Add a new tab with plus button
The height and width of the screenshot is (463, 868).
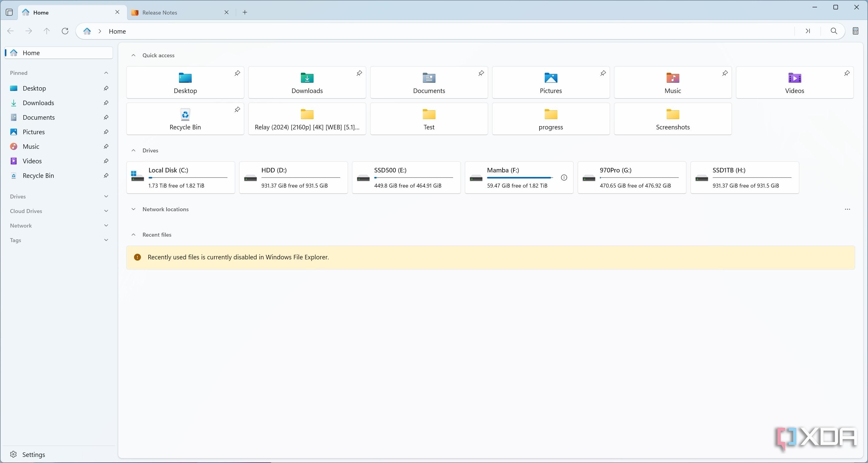245,12
